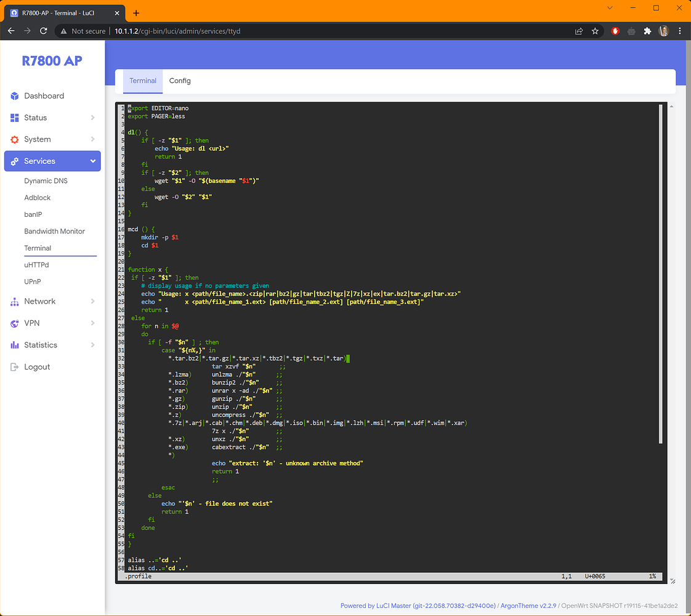The width and height of the screenshot is (691, 616).
Task: Expand the Status menu chevron
Action: click(x=93, y=118)
